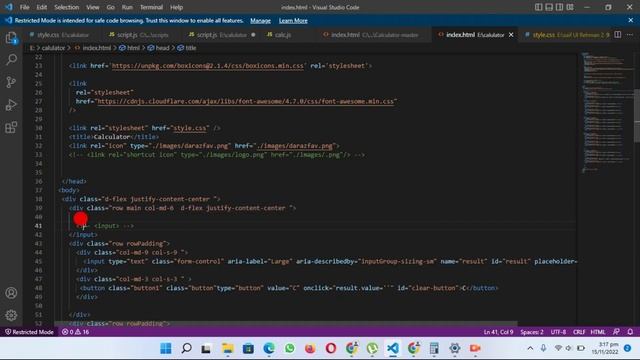Screen dimensions: 640x360
Task: Open Windows taskbar Search
Action: (x=187, y=348)
